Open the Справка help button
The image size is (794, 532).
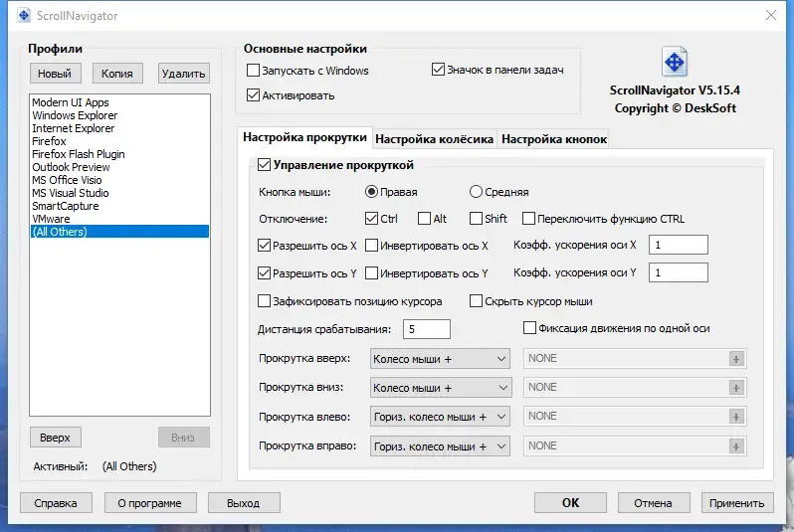coord(56,503)
